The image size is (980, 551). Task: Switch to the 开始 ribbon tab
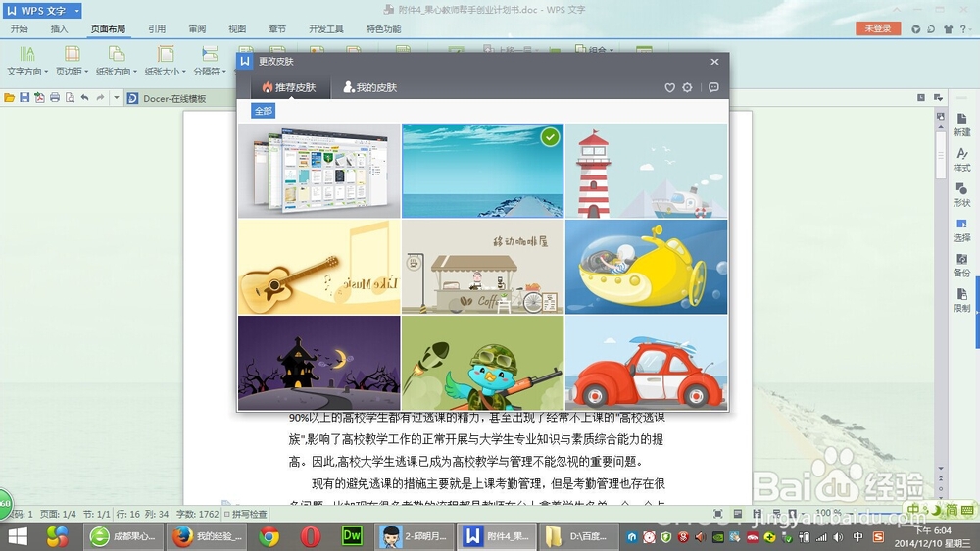[20, 28]
